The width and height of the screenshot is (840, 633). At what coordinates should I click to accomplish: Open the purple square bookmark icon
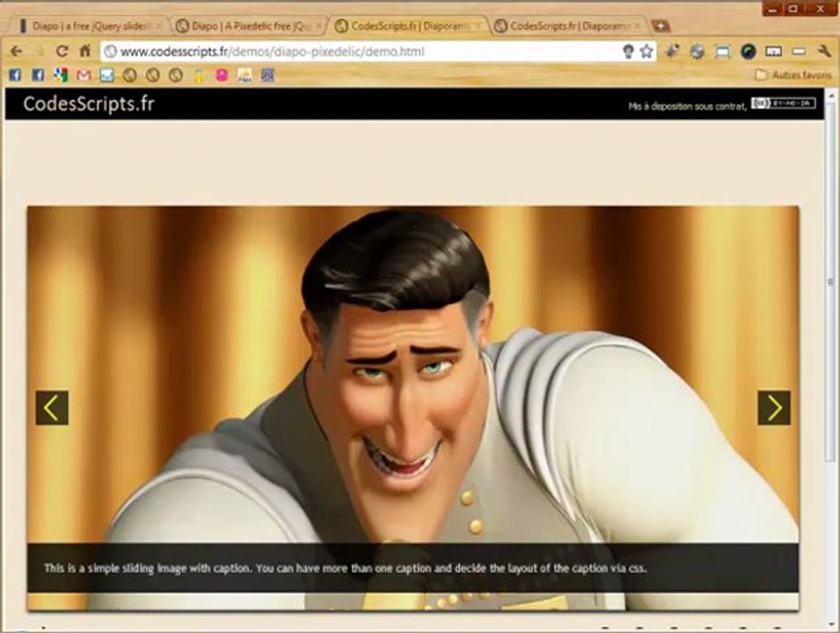tap(267, 75)
